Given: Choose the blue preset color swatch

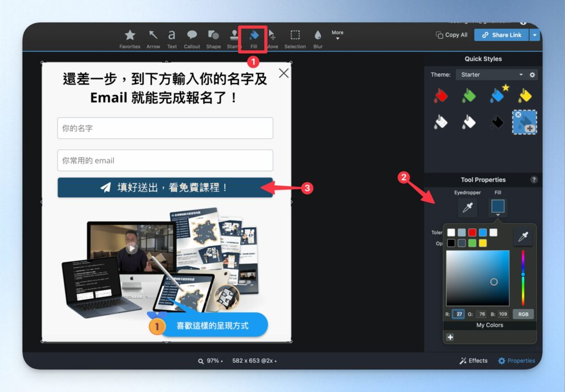Looking at the screenshot, I should pos(483,233).
